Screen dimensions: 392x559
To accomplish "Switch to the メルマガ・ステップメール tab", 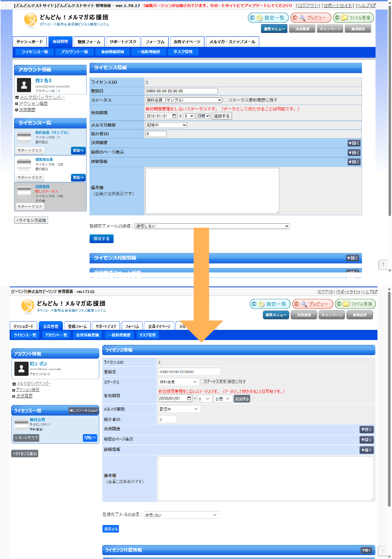I will [232, 42].
